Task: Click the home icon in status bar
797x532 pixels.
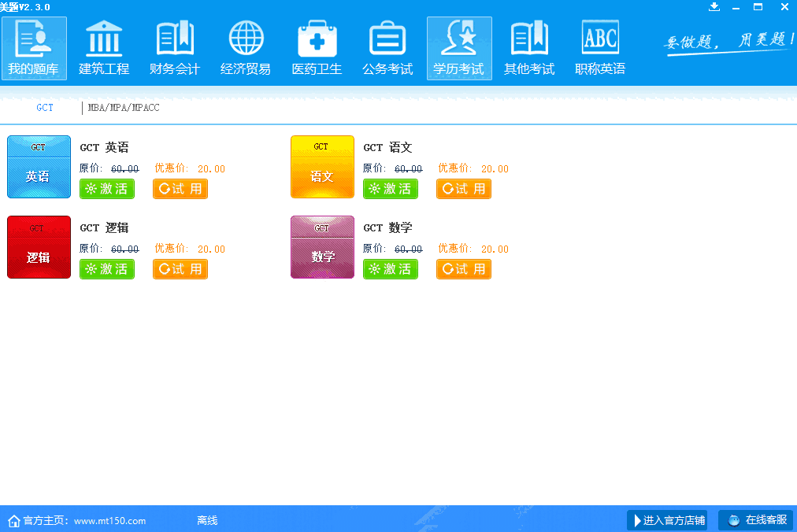Action: pos(14,521)
